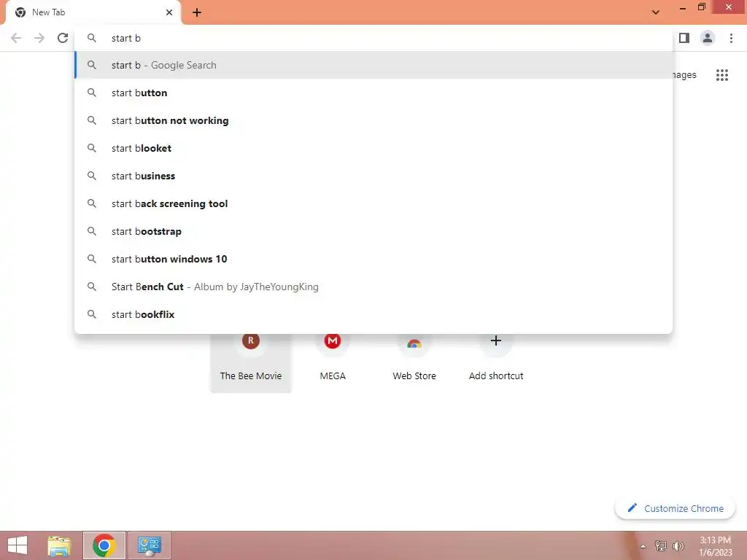Open the Web Store shortcut icon
The height and width of the screenshot is (560, 747).
(x=414, y=342)
